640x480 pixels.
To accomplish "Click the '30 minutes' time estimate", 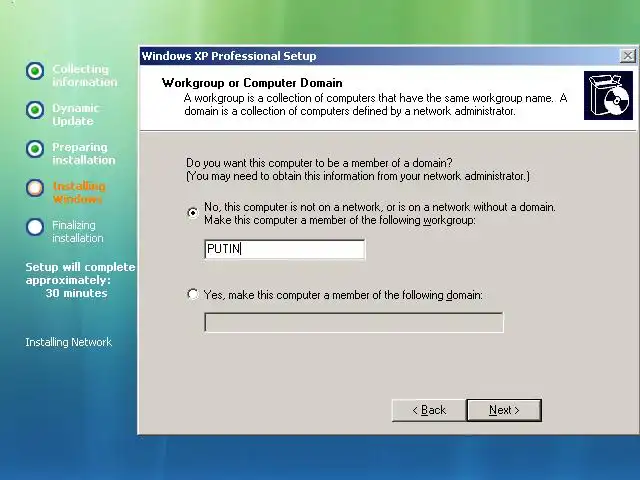I will (76, 293).
